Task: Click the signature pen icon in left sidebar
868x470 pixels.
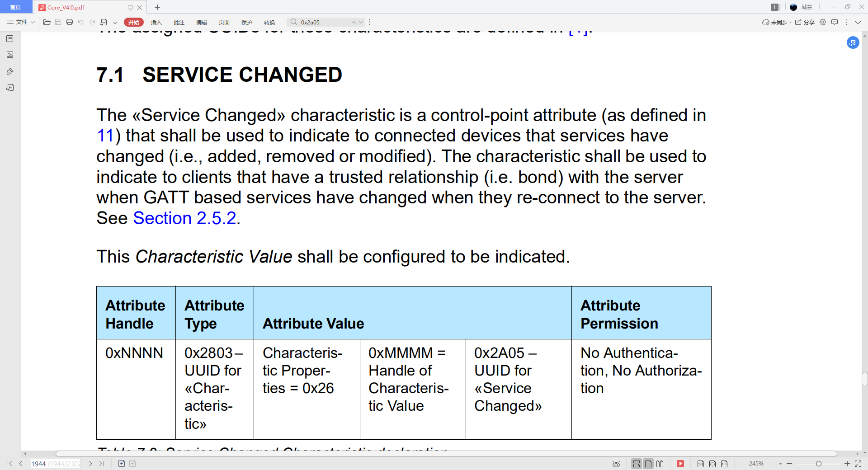Action: (x=10, y=71)
